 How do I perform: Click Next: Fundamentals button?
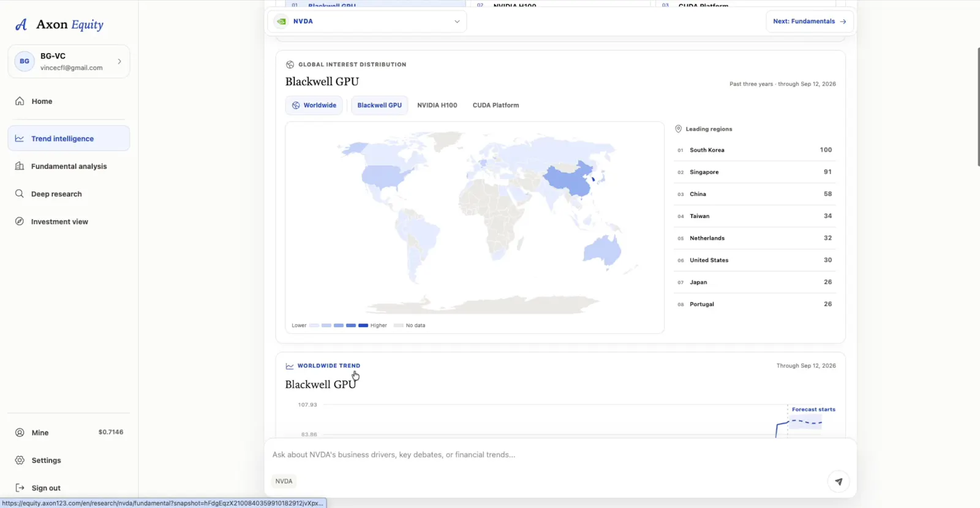[x=810, y=21]
